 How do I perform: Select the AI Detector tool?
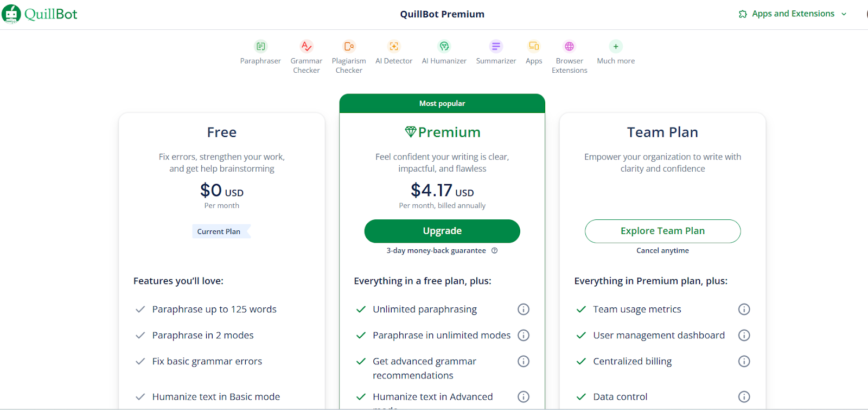(x=393, y=46)
